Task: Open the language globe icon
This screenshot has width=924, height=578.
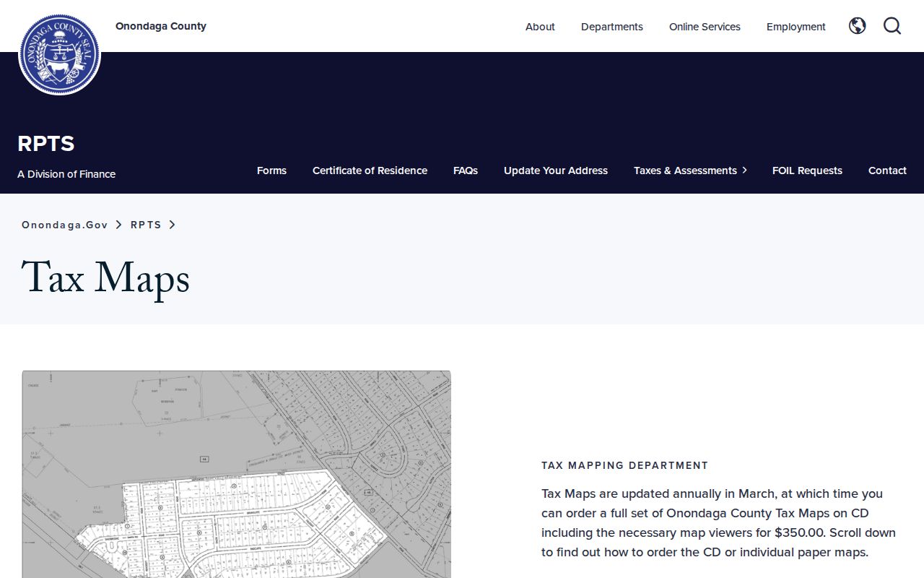Action: click(x=857, y=26)
